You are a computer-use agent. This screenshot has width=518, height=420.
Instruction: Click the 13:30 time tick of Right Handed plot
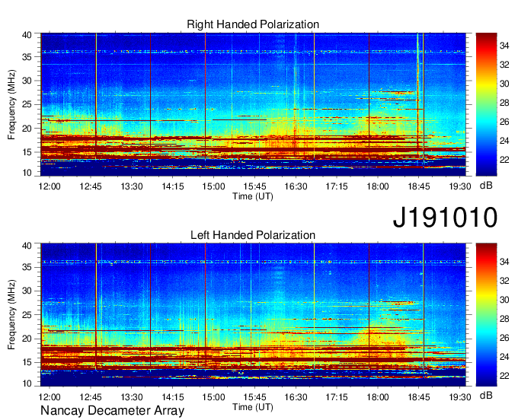[x=132, y=186]
